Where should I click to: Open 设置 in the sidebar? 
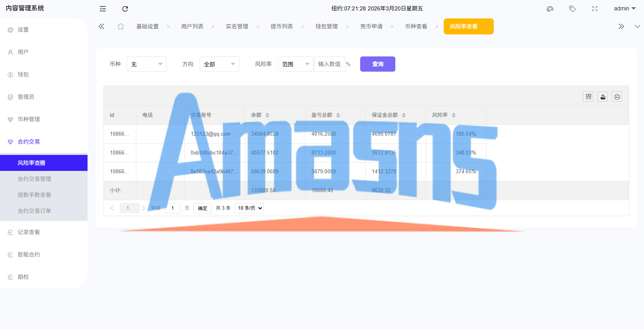coord(44,30)
